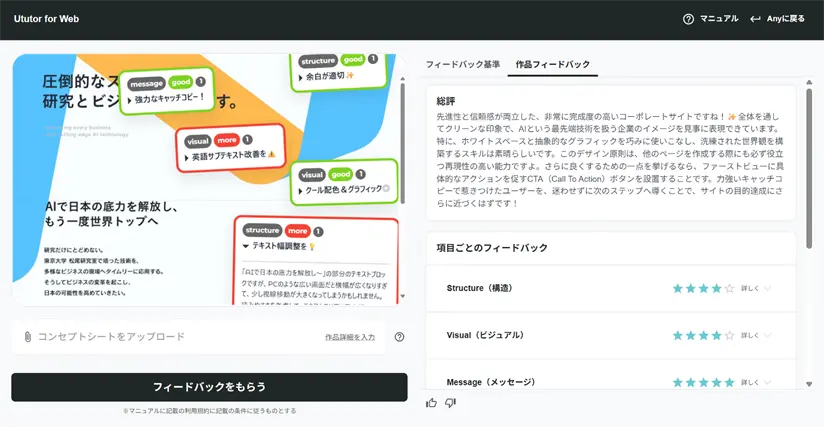Select the 作品フィードバック tab
The image size is (824, 427).
click(552, 64)
